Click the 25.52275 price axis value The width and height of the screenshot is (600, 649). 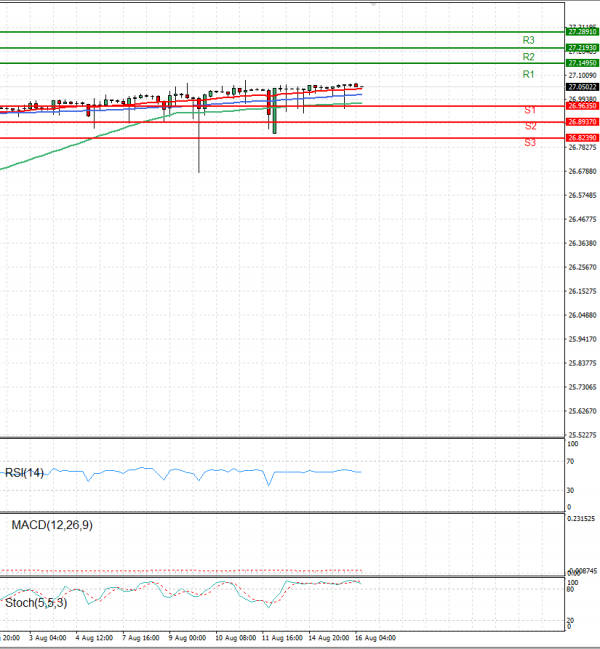tap(583, 435)
